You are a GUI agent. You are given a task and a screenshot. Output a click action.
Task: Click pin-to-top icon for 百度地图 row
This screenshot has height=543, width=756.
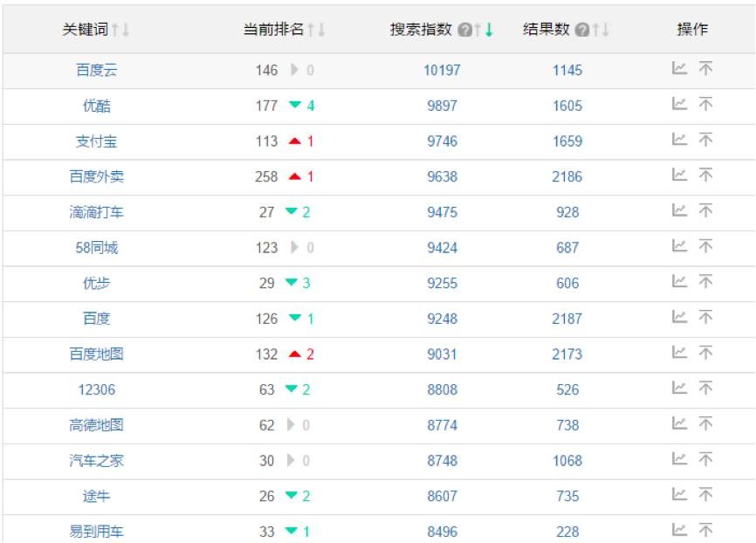tap(705, 353)
